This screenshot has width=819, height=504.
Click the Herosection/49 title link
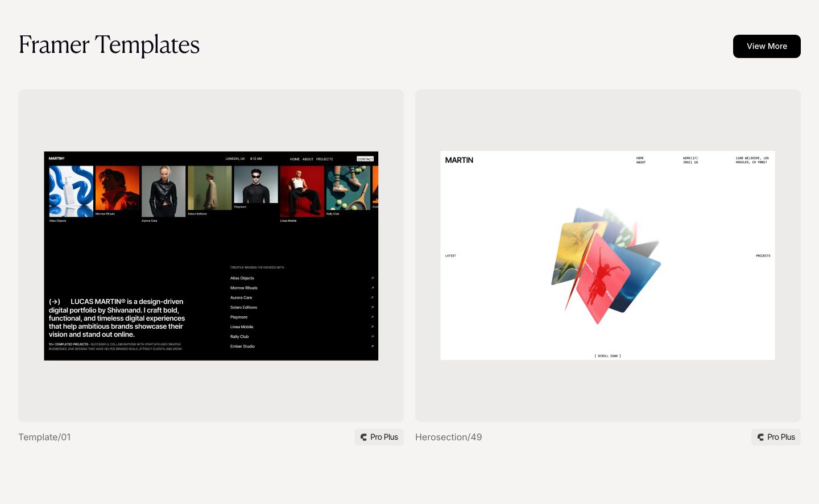pos(448,437)
